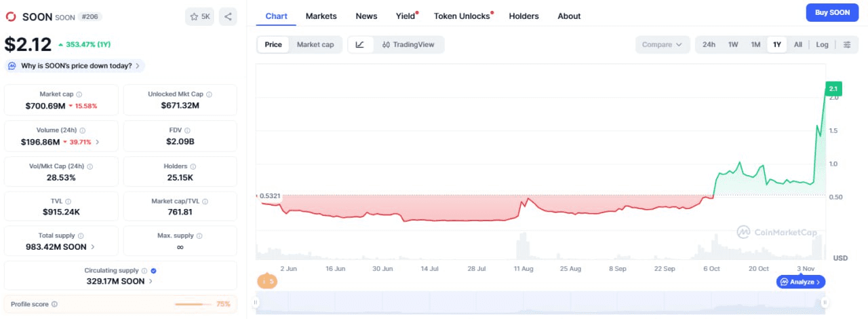Screen dimensions: 868x319
Task: Open the About tab
Action: coord(569,16)
